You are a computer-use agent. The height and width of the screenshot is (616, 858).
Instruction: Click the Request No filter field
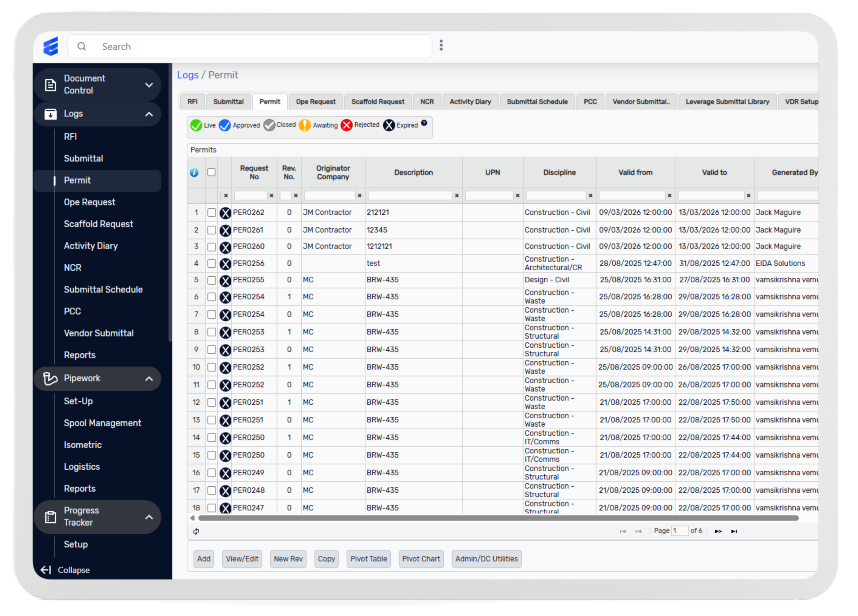coord(250,196)
